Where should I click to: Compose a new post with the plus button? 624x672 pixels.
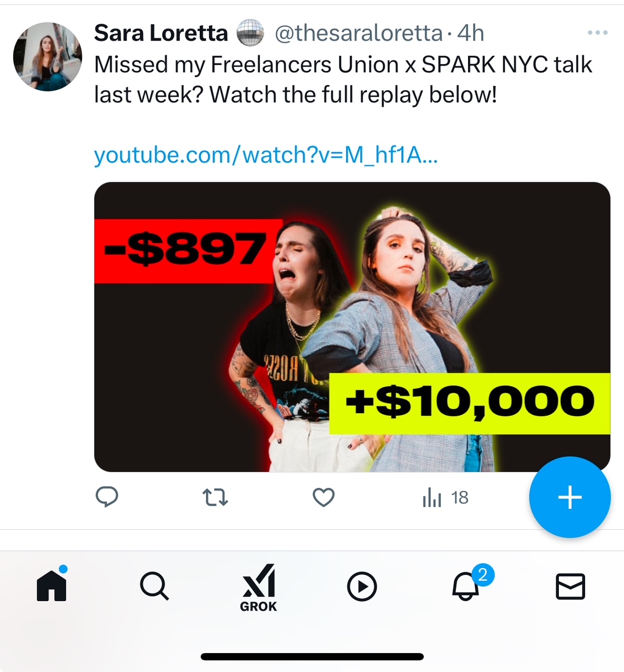[x=570, y=497]
